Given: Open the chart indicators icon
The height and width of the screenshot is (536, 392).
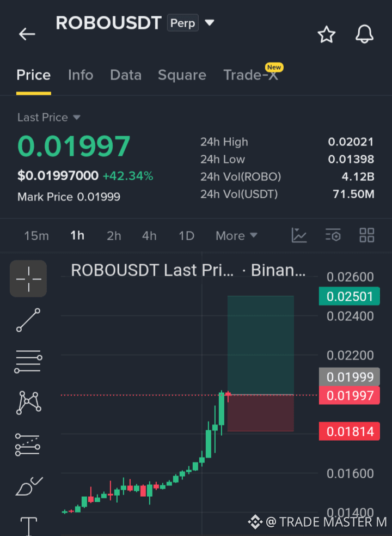Looking at the screenshot, I should click(299, 235).
